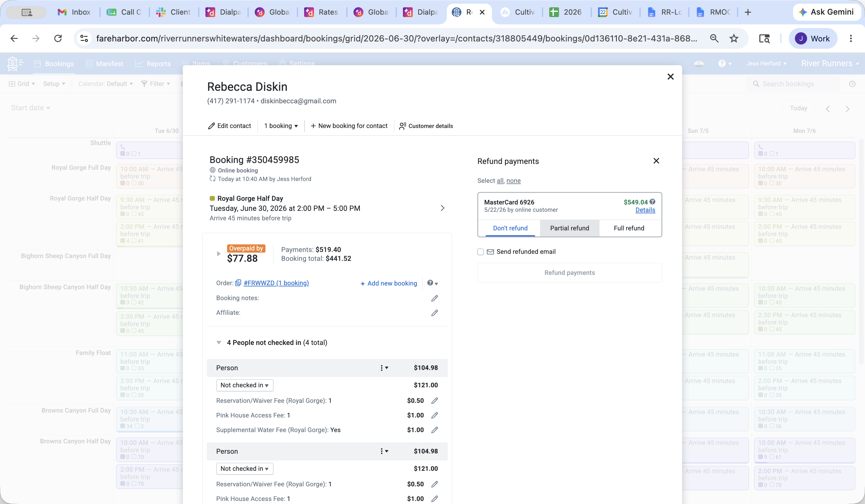The height and width of the screenshot is (504, 865).
Task: Click the browser address bar URL
Action: [397, 38]
